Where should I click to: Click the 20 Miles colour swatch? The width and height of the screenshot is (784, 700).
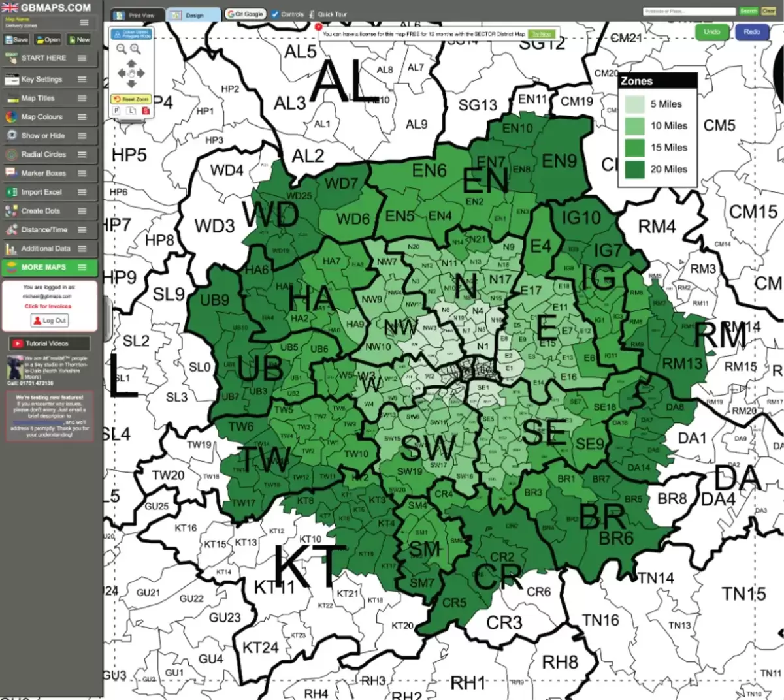(x=635, y=169)
